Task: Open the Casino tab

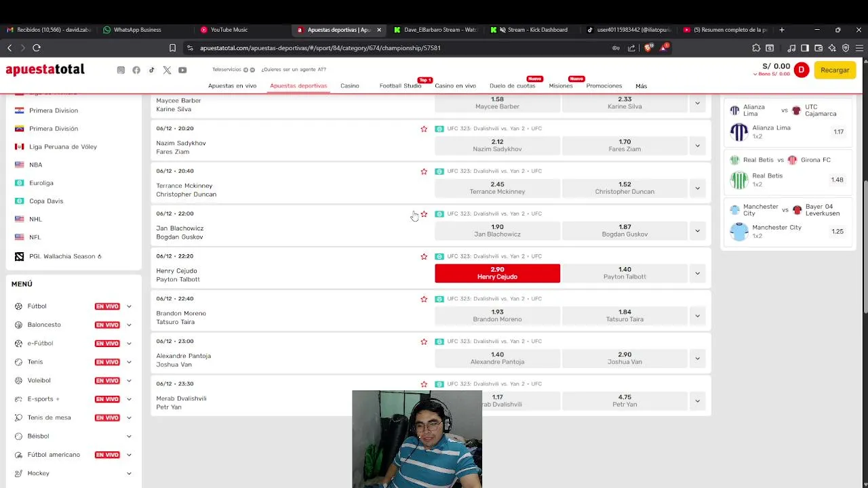Action: point(350,86)
